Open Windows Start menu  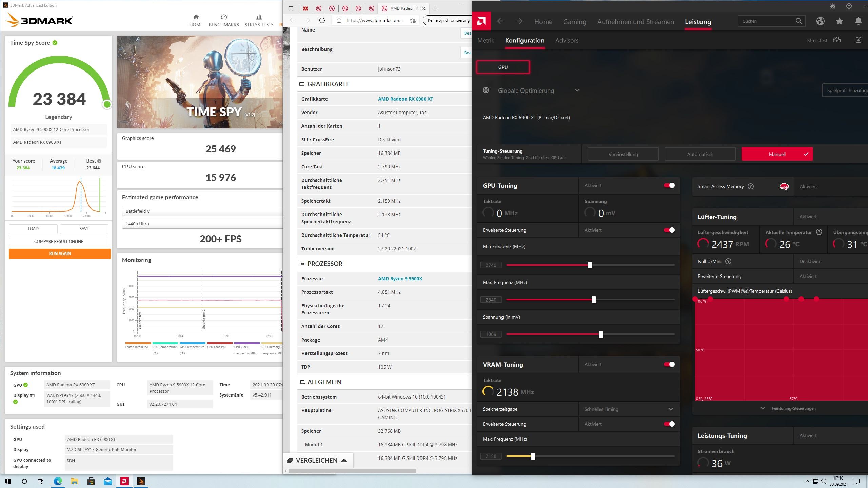pos(8,481)
